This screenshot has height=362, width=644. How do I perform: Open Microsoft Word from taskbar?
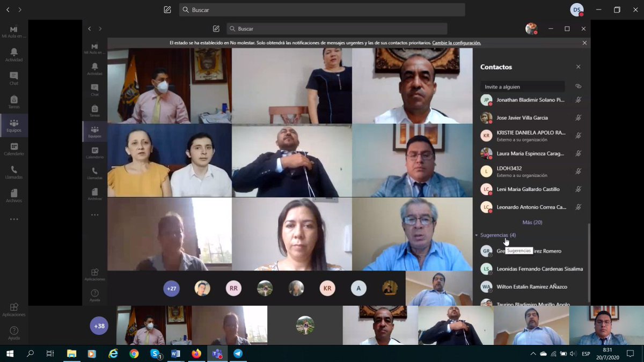click(x=175, y=353)
